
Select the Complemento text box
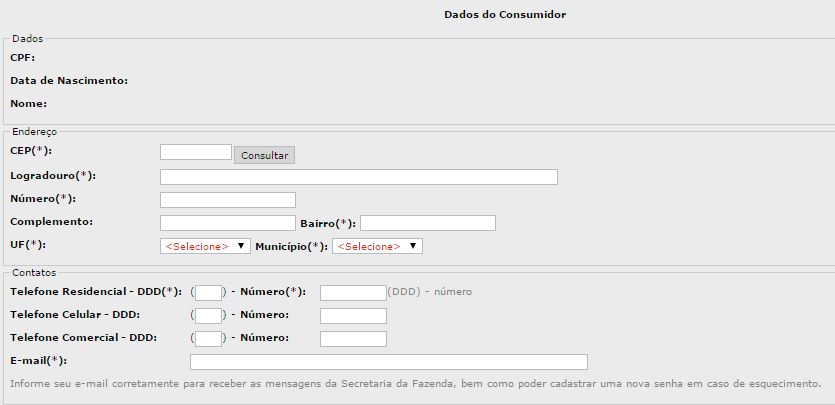228,223
